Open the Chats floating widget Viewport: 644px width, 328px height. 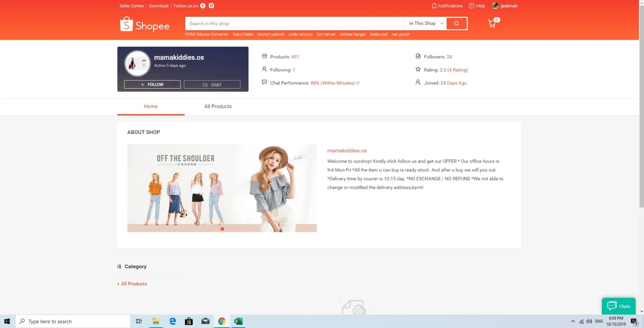pos(619,306)
